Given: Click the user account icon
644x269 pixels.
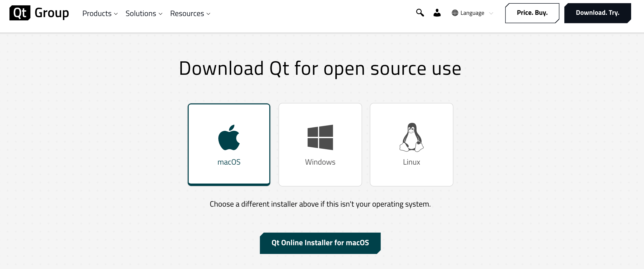Looking at the screenshot, I should 437,13.
